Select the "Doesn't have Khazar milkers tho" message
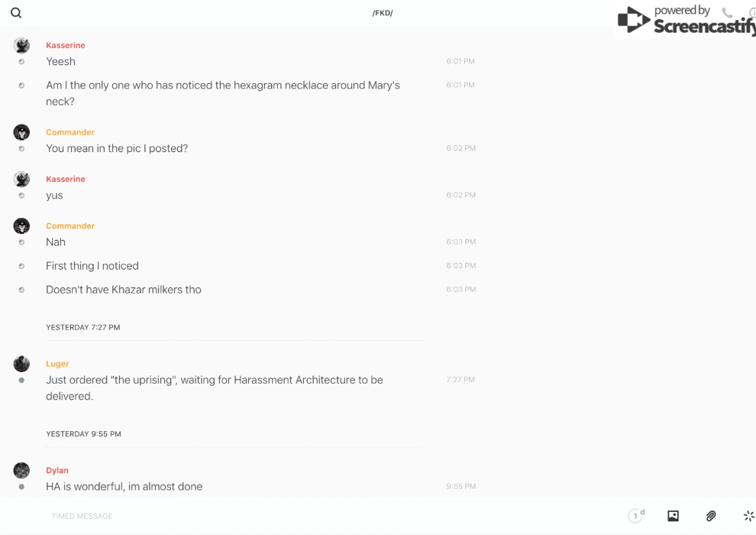Viewport: 756px width, 535px height. (124, 290)
